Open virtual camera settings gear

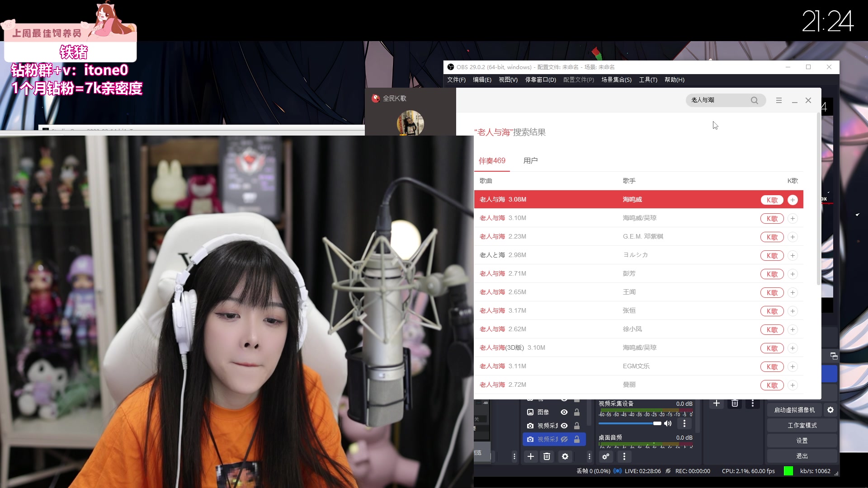click(831, 409)
